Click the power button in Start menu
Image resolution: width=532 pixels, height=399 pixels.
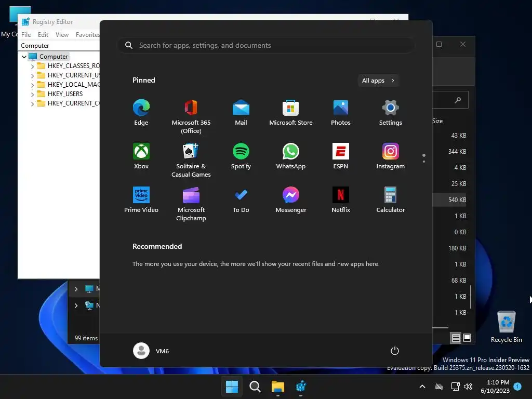395,351
